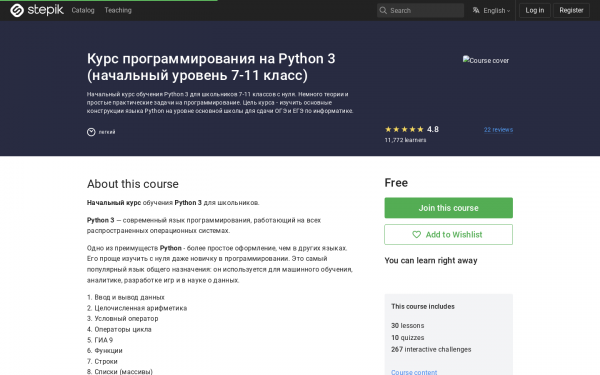Click the five-star rating icons
The image size is (600, 375).
pyautogui.click(x=404, y=129)
